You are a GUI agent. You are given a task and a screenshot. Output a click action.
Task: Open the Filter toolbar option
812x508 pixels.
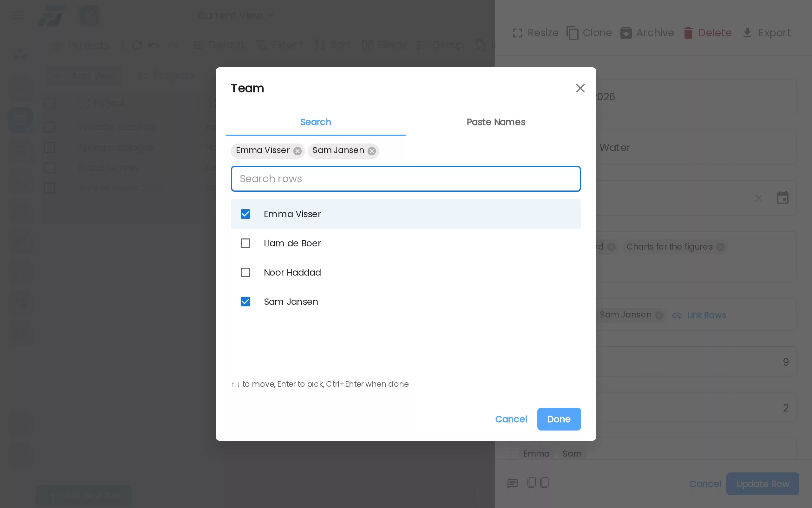pos(279,45)
